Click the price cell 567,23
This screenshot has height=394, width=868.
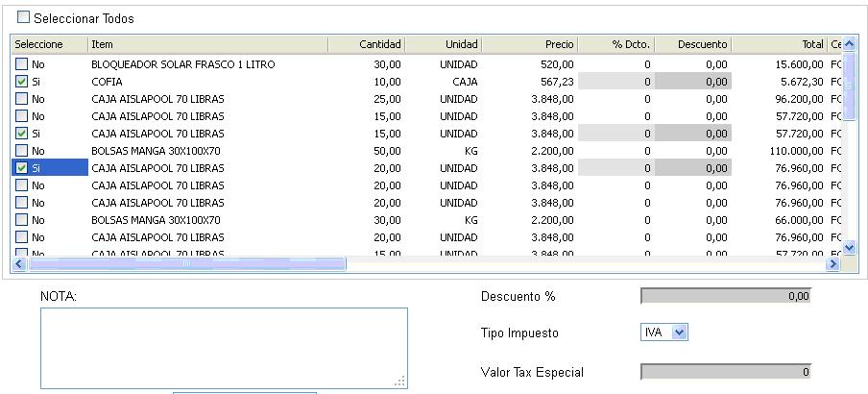coord(558,82)
